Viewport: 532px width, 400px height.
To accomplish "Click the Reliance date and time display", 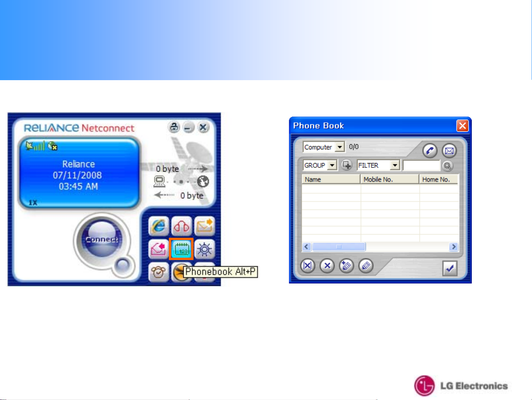I will tap(78, 175).
